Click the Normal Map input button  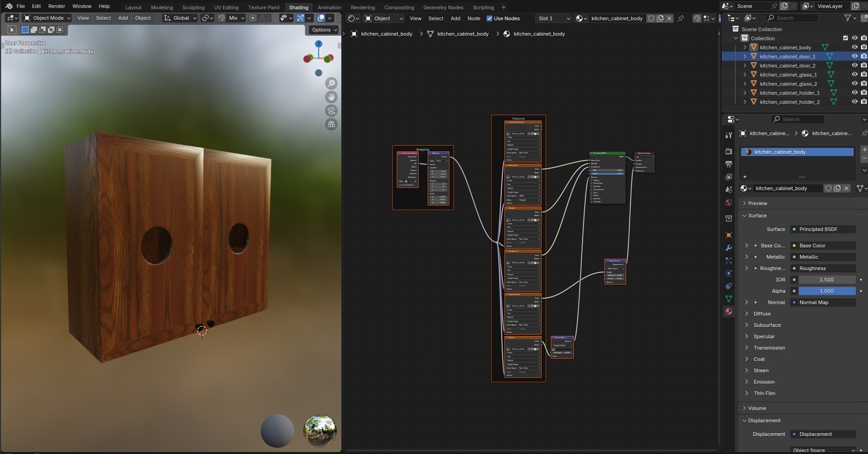tap(823, 303)
